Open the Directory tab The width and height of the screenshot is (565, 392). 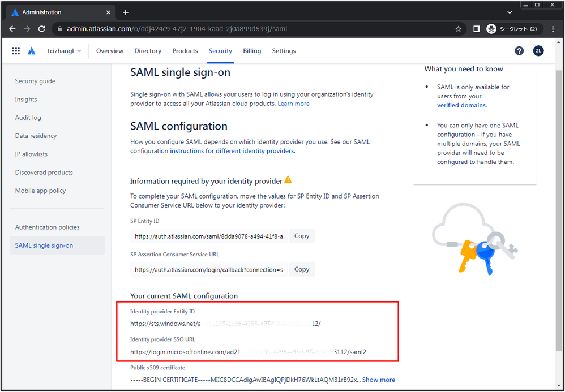coord(148,51)
